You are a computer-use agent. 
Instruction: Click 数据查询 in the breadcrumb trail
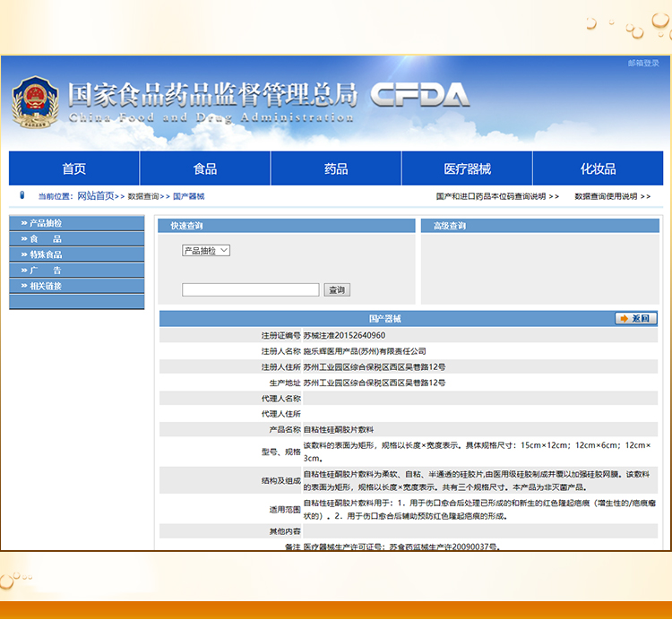(x=143, y=196)
